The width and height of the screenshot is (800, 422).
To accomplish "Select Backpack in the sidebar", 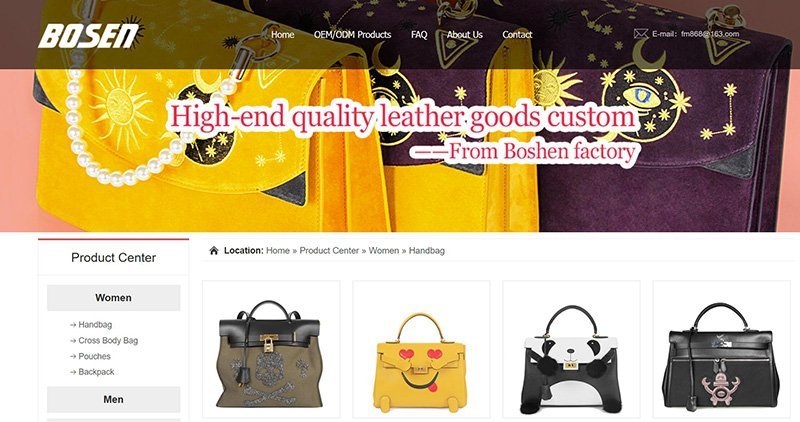I will pyautogui.click(x=96, y=372).
